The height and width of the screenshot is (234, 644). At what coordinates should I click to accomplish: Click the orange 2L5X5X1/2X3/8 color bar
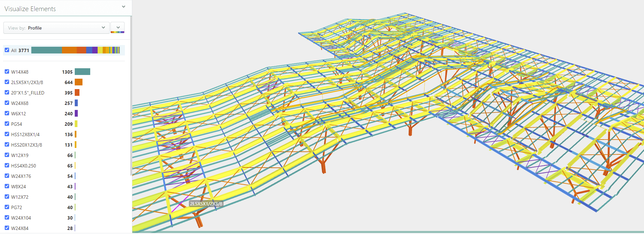[x=78, y=82]
